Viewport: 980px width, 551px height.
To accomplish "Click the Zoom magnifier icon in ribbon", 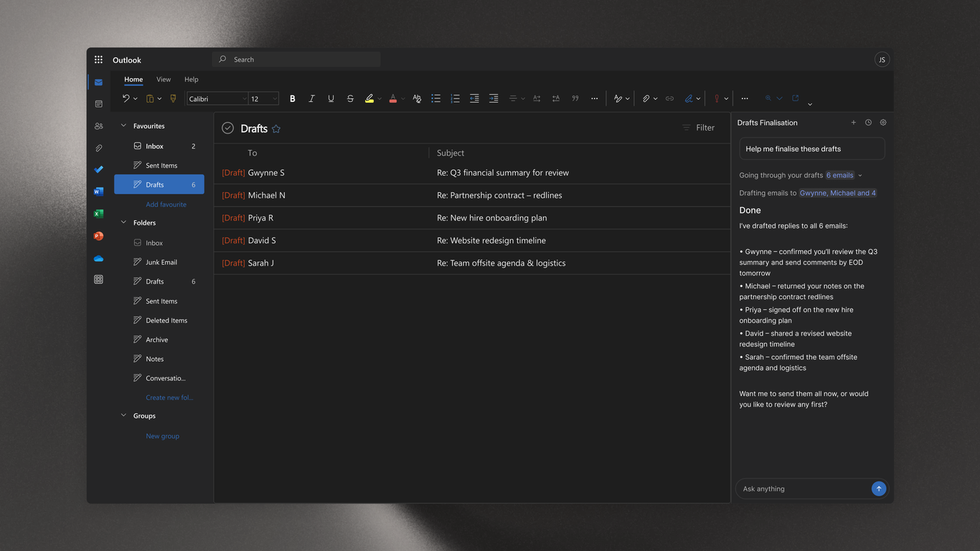I will point(768,98).
